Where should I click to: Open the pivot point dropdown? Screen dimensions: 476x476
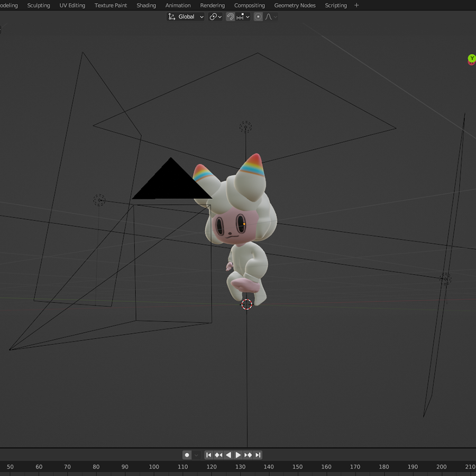(x=215, y=17)
